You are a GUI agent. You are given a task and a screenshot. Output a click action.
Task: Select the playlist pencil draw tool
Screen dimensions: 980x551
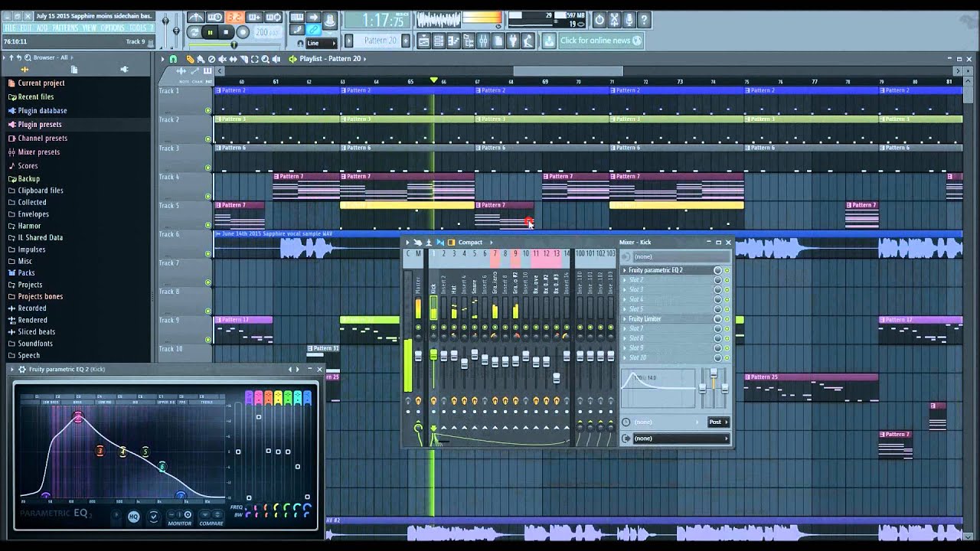tap(191, 59)
